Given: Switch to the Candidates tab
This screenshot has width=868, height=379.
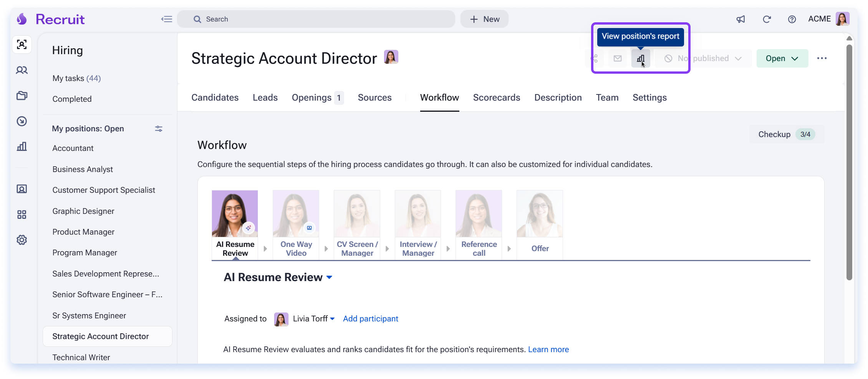Looking at the screenshot, I should tap(215, 98).
